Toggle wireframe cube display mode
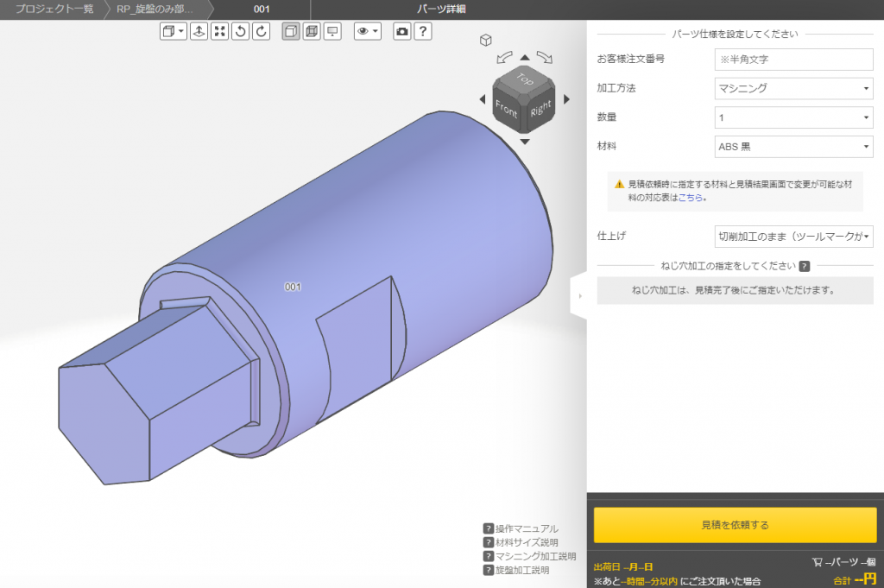884x588 pixels. (312, 32)
